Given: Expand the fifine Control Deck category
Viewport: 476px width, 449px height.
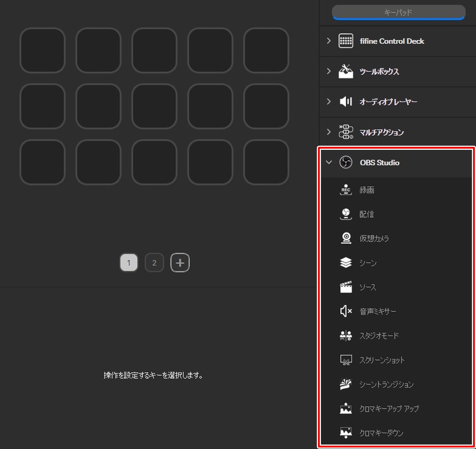Looking at the screenshot, I should click(x=329, y=41).
